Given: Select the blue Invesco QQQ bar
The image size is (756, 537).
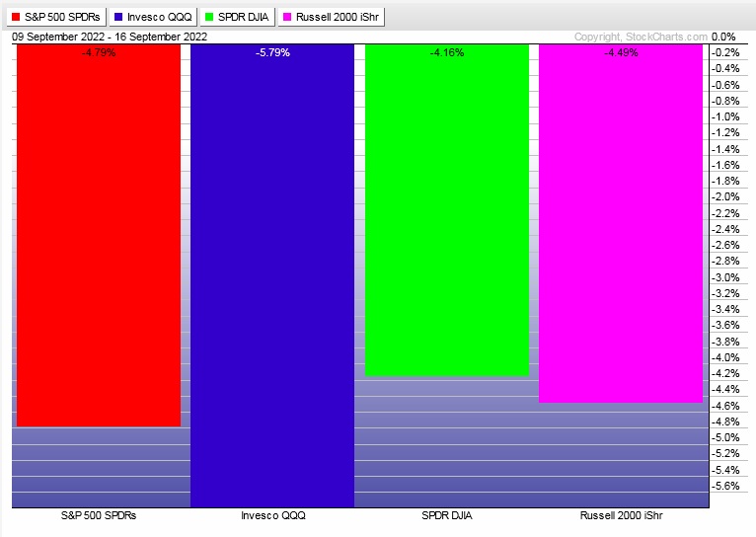Looking at the screenshot, I should pos(272,275).
